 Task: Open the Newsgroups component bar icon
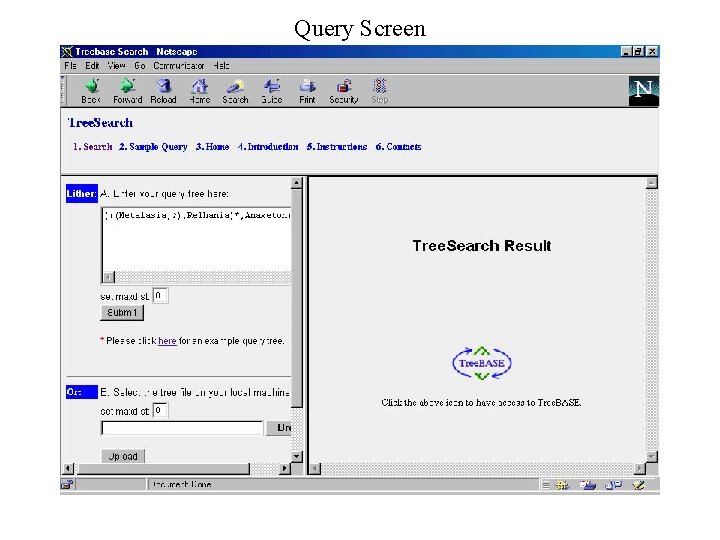(x=613, y=485)
